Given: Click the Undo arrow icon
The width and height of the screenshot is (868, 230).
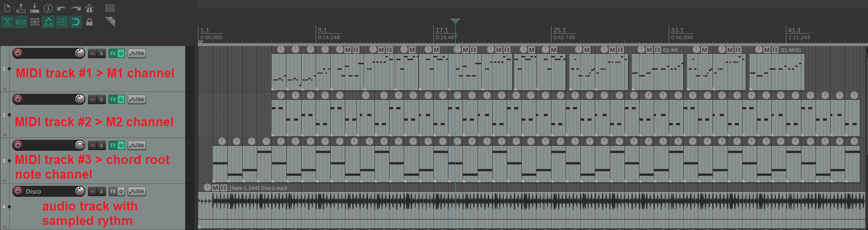Looking at the screenshot, I should tap(62, 8).
